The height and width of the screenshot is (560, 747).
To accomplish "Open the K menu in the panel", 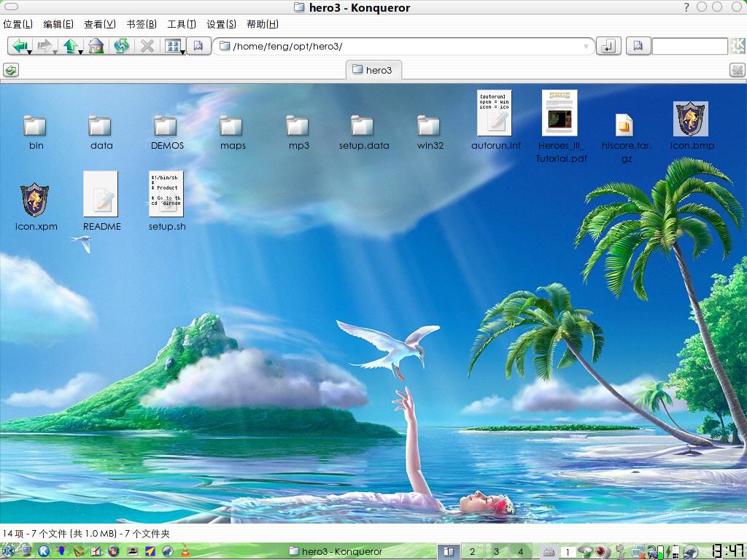I will 8,551.
